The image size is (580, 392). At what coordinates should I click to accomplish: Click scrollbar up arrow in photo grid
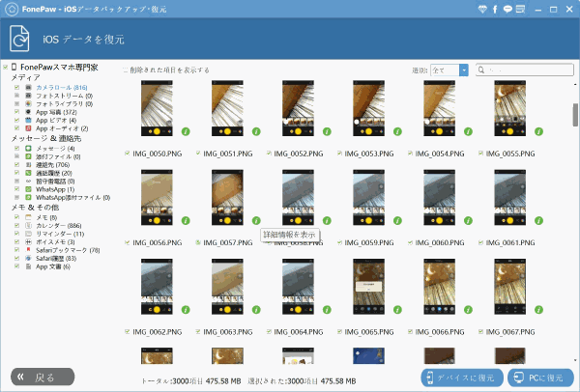coord(575,85)
